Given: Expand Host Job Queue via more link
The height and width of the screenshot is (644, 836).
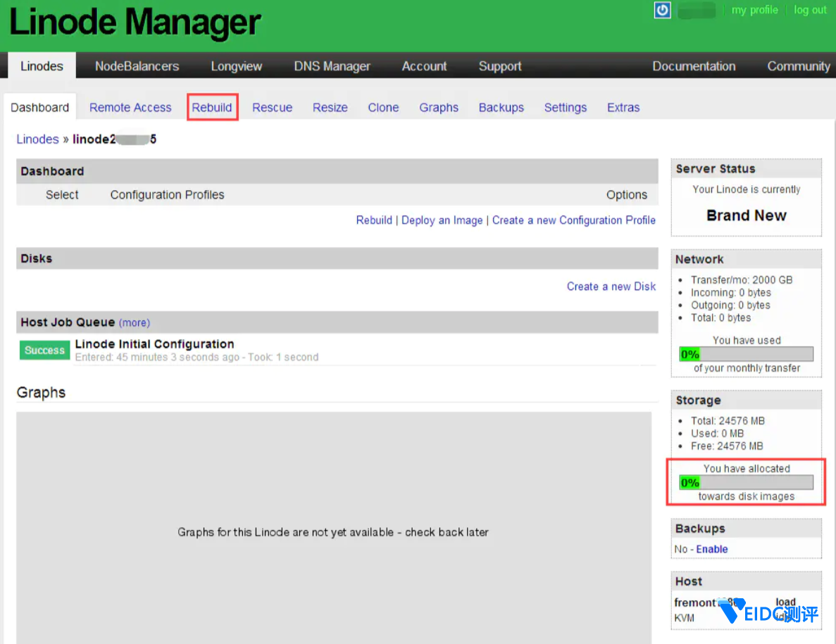Looking at the screenshot, I should pos(134,323).
